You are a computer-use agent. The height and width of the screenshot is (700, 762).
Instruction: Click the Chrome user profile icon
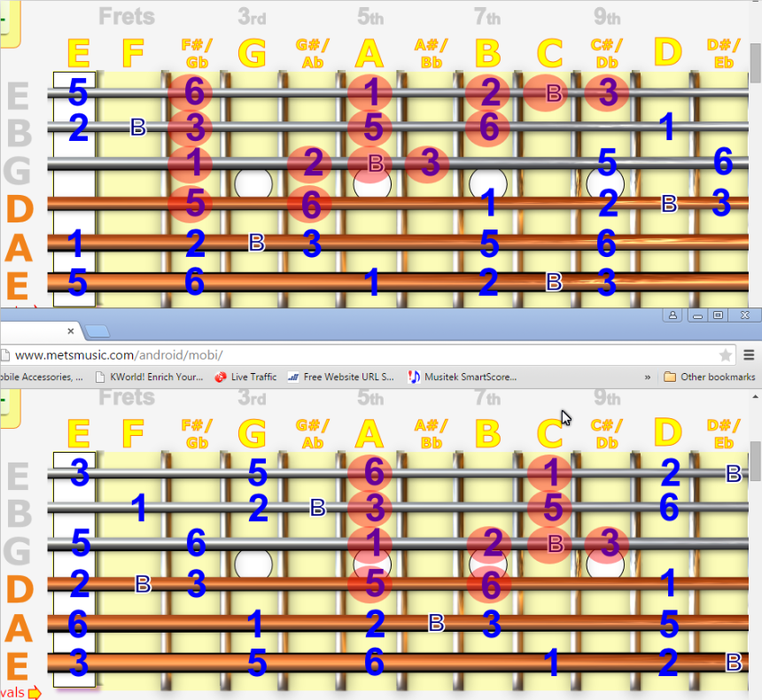coord(673,315)
